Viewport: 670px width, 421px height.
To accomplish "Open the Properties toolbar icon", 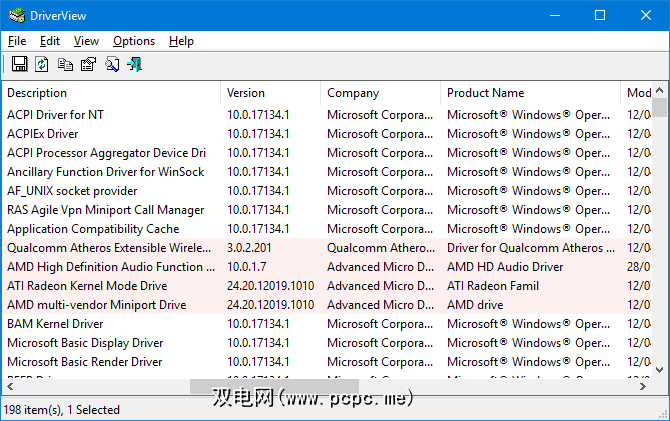I will click(88, 65).
